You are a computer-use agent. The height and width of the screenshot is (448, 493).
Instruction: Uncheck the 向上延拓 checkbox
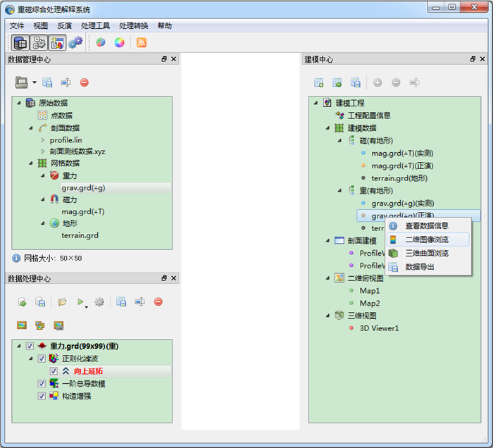54,371
